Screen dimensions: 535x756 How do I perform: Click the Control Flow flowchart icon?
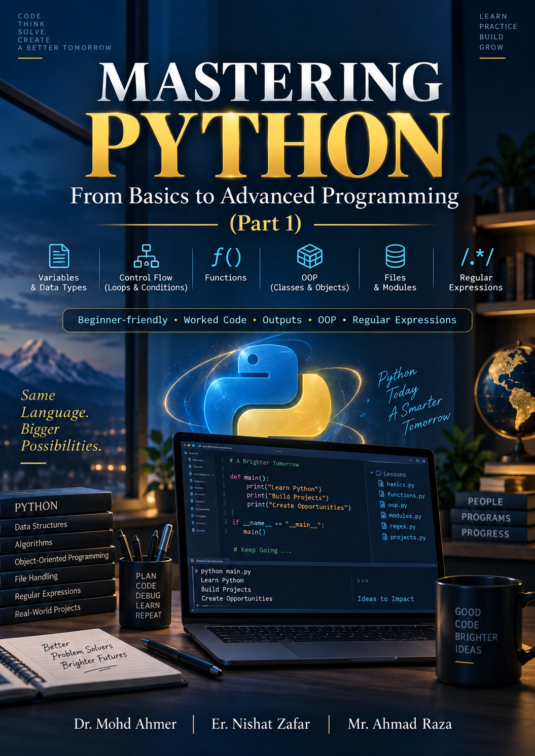tap(146, 256)
